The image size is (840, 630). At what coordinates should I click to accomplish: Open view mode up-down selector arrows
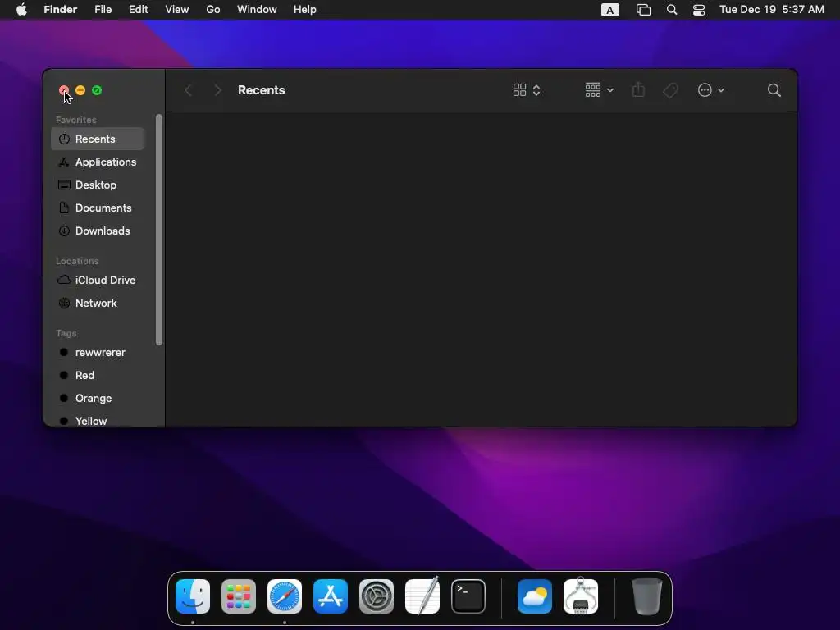click(x=536, y=90)
